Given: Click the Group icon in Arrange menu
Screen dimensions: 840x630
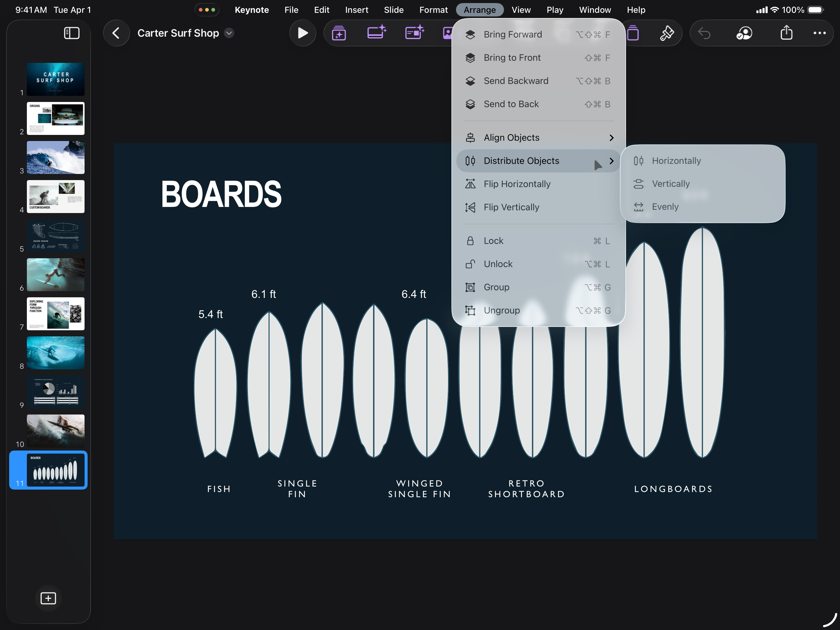Looking at the screenshot, I should 470,288.
